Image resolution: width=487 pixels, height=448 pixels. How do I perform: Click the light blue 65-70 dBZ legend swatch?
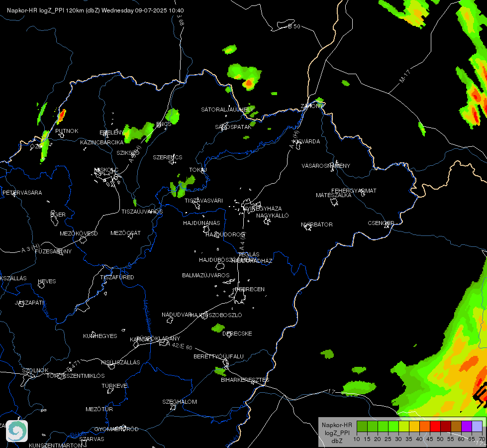tap(477, 427)
